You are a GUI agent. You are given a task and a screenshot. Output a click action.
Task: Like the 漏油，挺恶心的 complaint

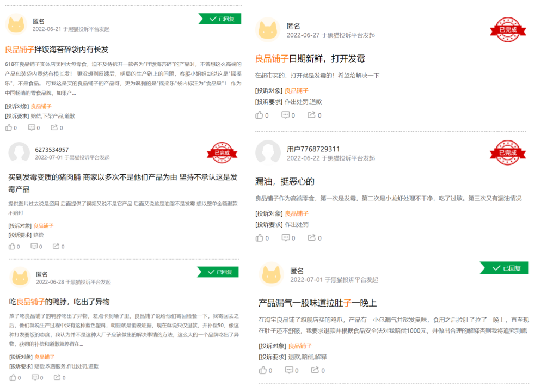tap(262, 238)
